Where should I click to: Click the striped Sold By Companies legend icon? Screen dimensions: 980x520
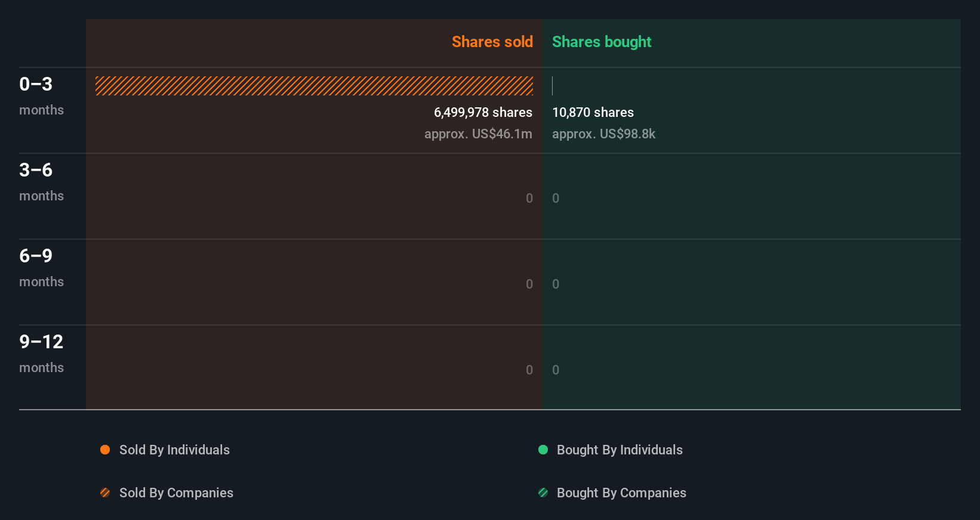[x=105, y=493]
